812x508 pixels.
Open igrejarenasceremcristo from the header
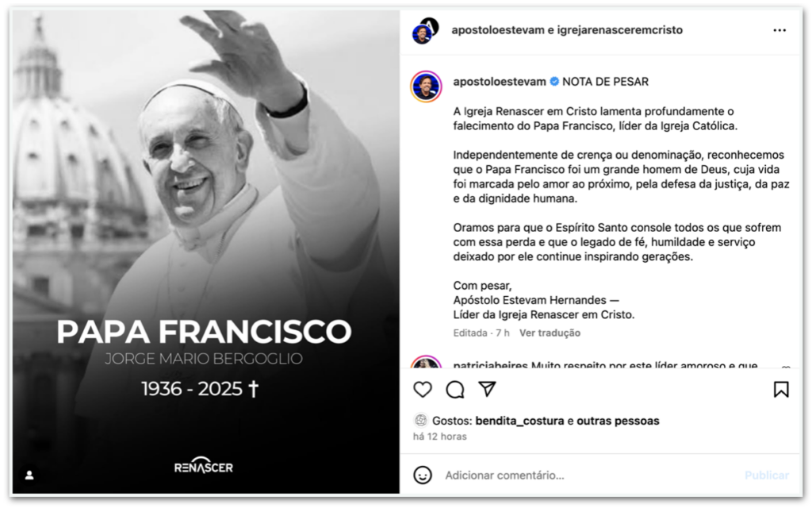[620, 30]
